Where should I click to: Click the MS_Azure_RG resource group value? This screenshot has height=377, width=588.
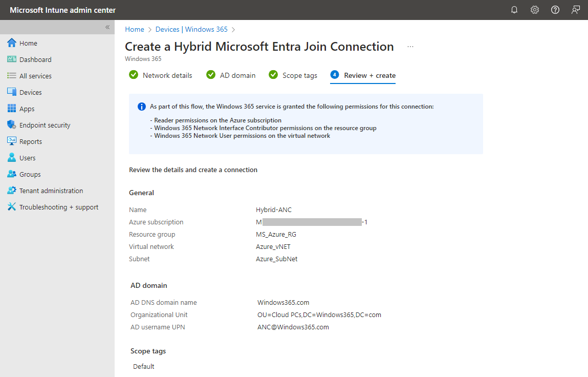click(276, 234)
